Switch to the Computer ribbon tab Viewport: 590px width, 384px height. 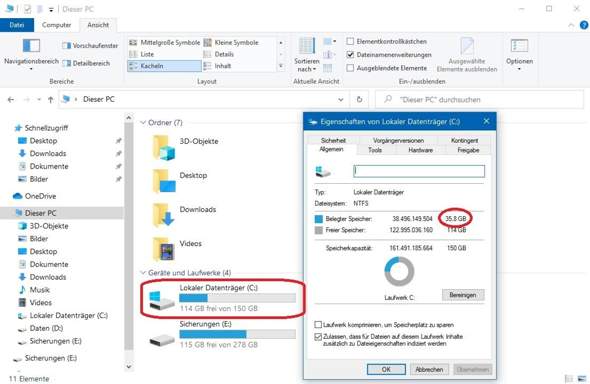click(56, 25)
